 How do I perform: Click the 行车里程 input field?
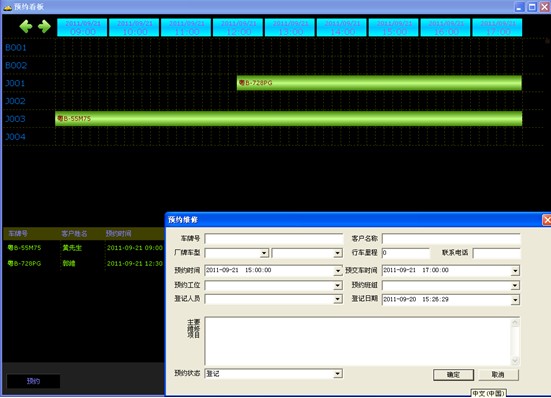tap(406, 253)
